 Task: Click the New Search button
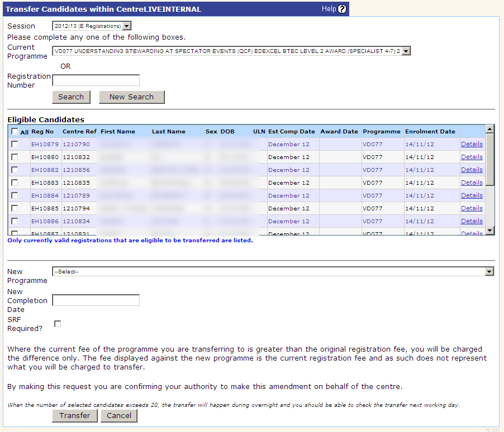point(131,97)
